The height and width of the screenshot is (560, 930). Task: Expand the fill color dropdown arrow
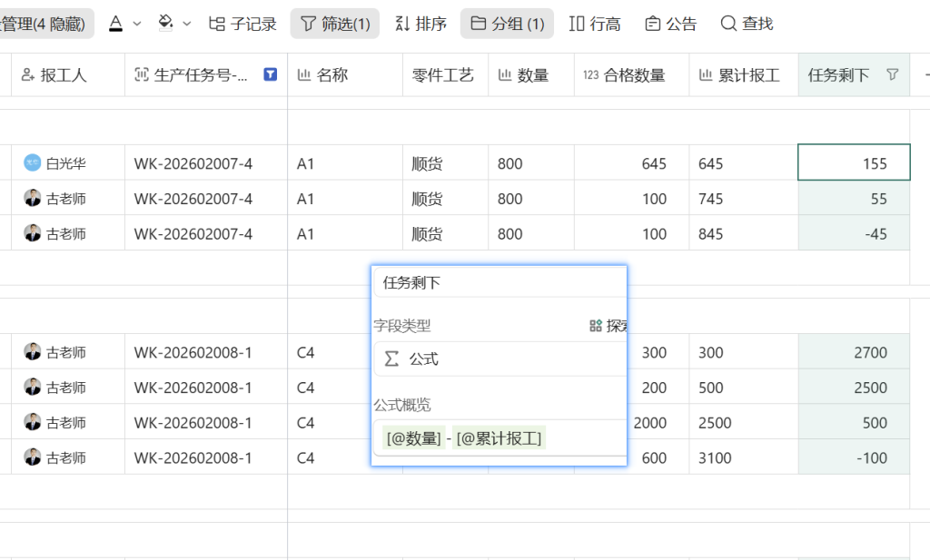[x=187, y=24]
